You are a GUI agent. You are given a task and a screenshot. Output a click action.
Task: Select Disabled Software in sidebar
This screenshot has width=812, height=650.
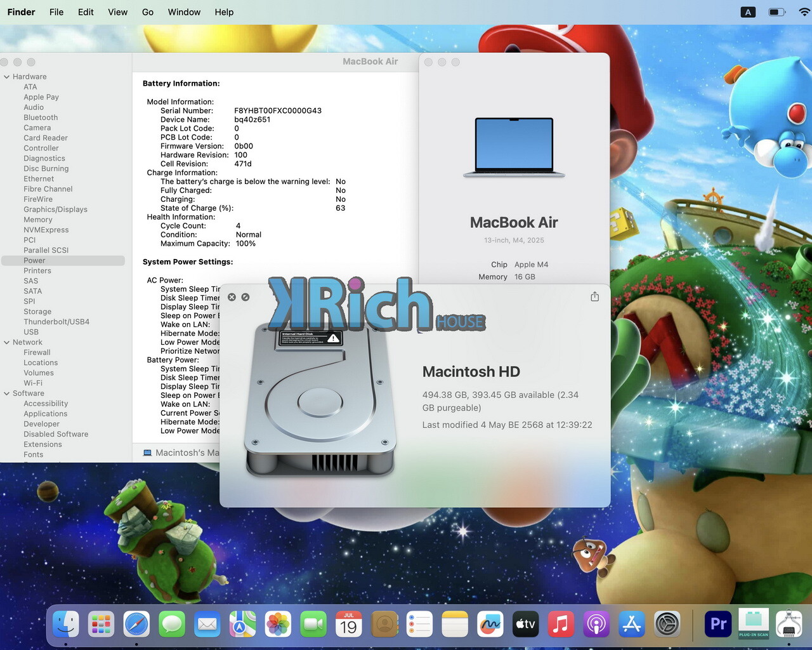pyautogui.click(x=56, y=434)
